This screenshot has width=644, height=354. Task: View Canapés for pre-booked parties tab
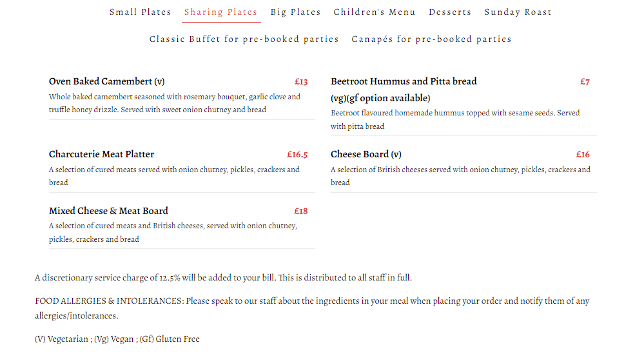tap(431, 39)
